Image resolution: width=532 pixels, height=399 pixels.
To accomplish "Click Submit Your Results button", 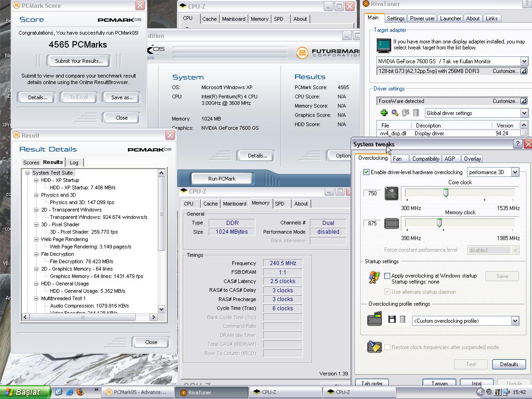I will click(x=79, y=61).
